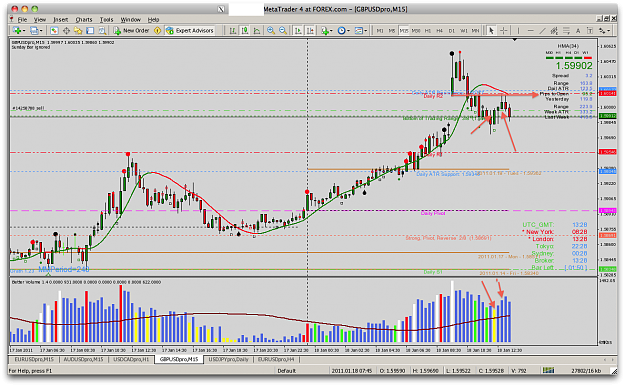
Task: Select the M1 timeframe button
Action: 380,31
